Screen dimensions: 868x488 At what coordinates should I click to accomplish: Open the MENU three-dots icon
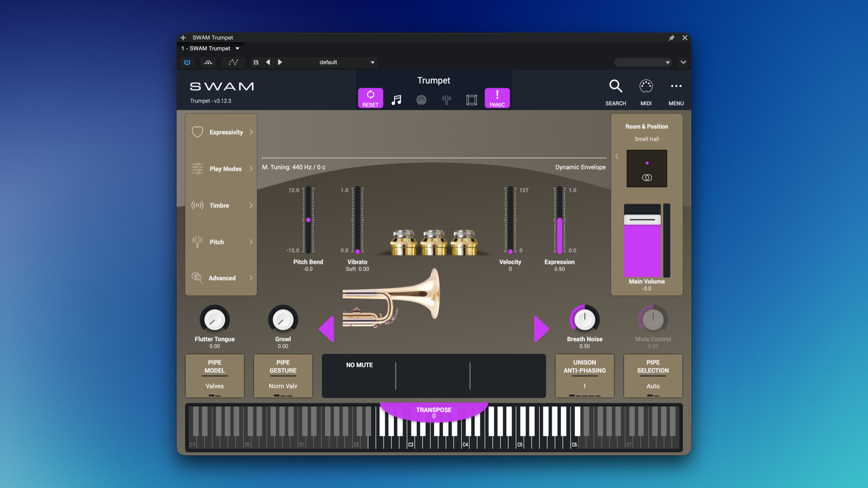676,92
